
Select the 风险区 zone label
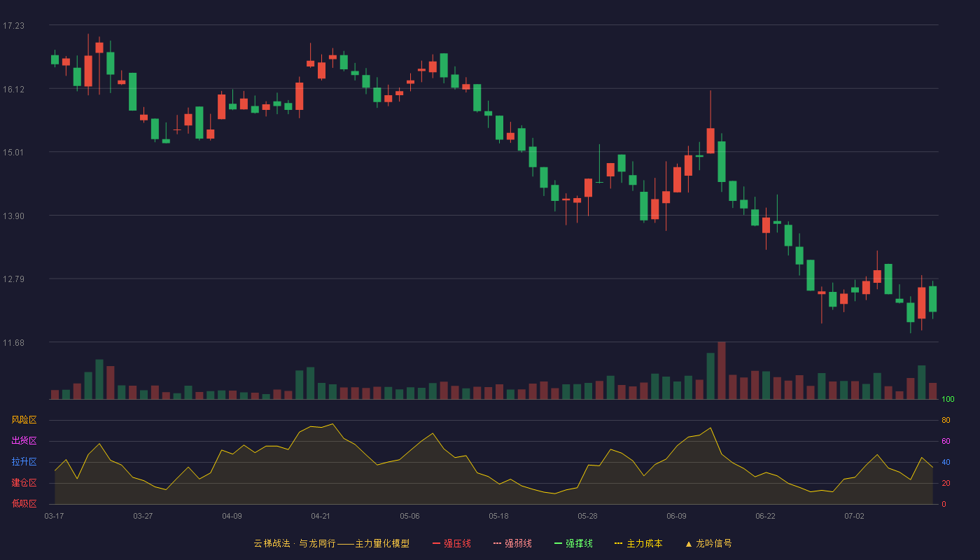(24, 420)
